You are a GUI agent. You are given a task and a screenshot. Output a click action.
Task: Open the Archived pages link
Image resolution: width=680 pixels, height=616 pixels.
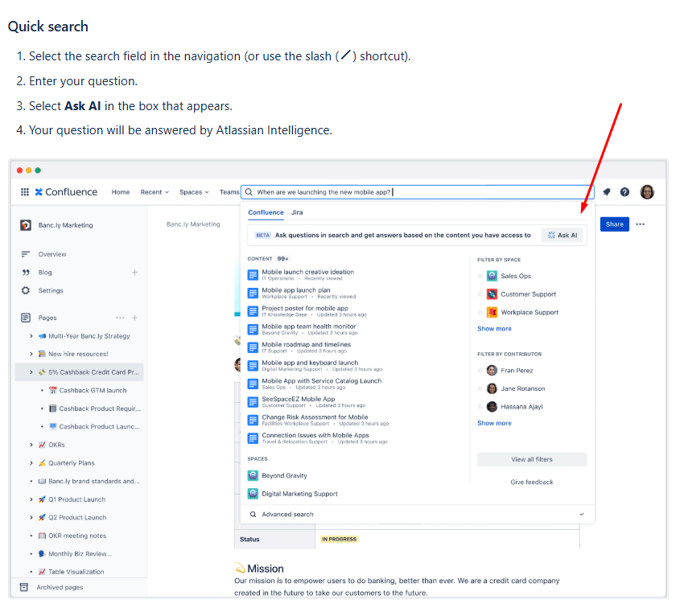click(60, 587)
